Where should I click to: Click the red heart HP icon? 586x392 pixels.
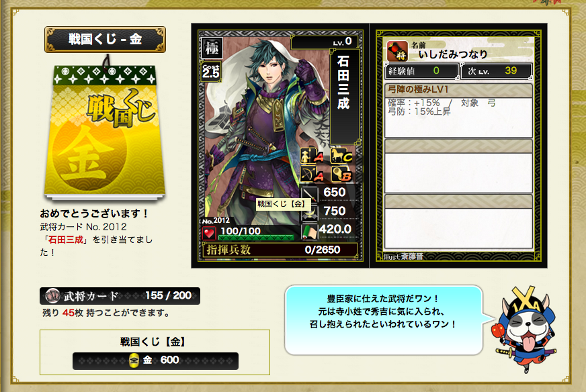pos(208,234)
